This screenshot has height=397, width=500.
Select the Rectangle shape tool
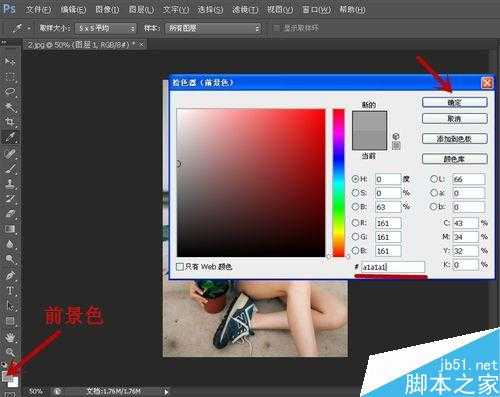[x=10, y=321]
